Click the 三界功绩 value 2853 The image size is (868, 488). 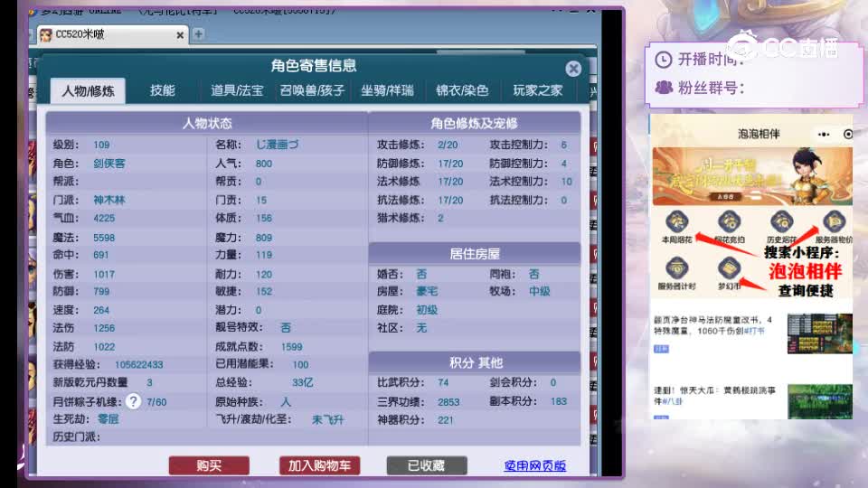(x=448, y=402)
